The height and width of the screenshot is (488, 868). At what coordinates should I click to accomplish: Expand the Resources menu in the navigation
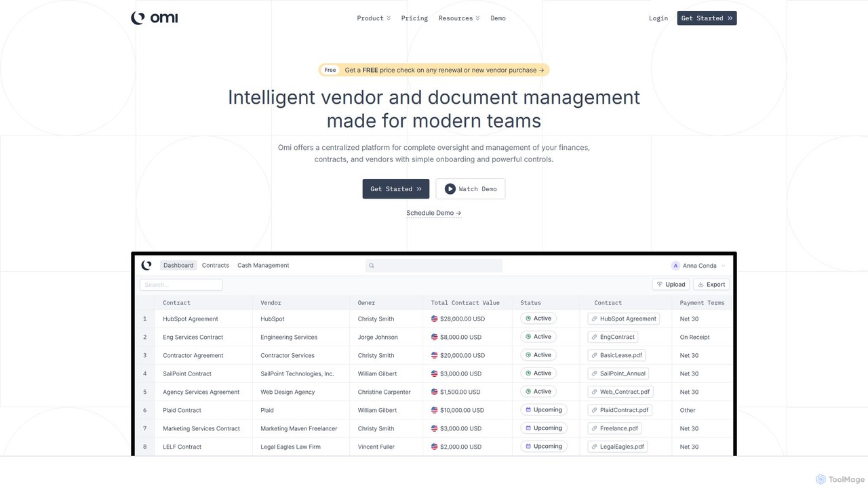459,18
